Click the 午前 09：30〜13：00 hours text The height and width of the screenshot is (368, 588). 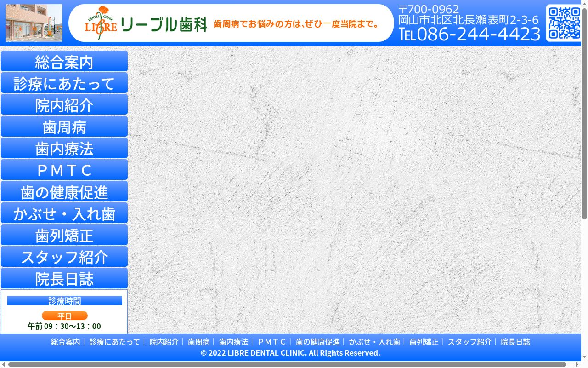64,326
